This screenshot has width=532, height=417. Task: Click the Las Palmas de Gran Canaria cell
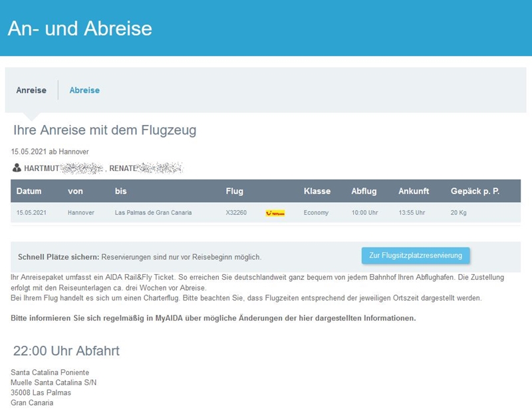coord(153,213)
